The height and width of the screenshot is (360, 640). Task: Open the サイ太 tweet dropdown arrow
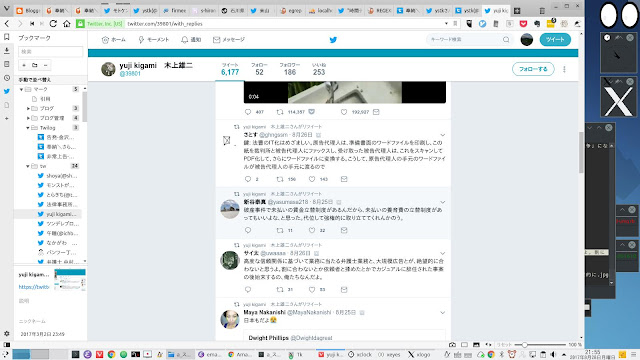(x=442, y=253)
